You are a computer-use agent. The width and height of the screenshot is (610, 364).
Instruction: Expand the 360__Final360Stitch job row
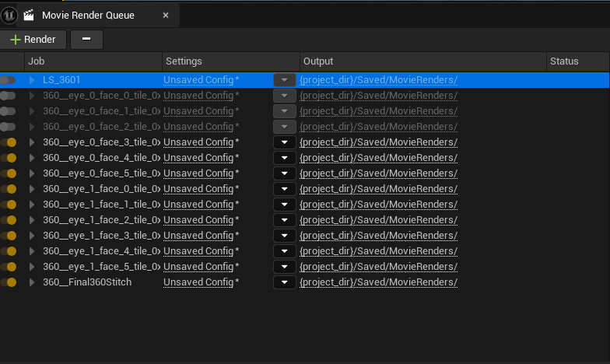(32, 282)
